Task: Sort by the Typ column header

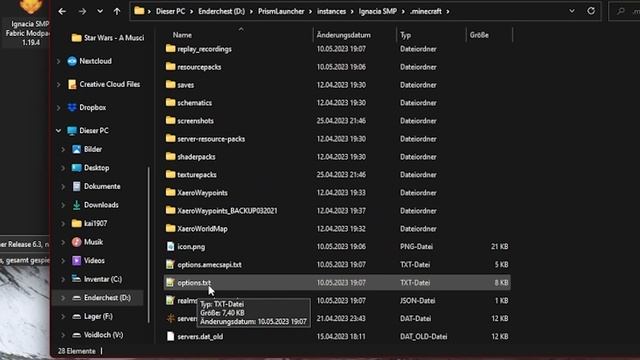Action: (405, 35)
